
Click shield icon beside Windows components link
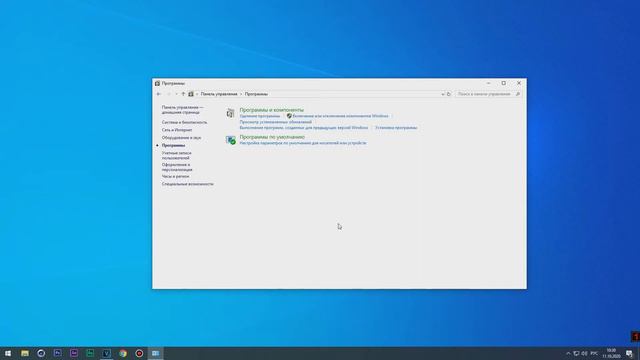tap(289, 116)
